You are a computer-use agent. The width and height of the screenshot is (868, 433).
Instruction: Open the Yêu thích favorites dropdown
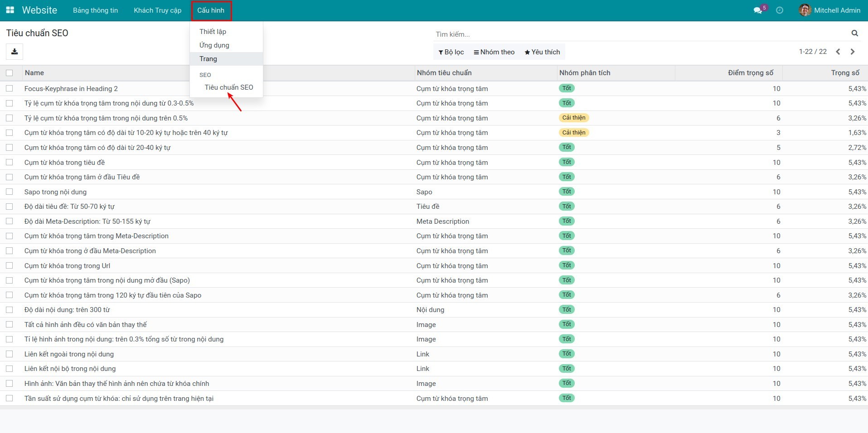[542, 52]
